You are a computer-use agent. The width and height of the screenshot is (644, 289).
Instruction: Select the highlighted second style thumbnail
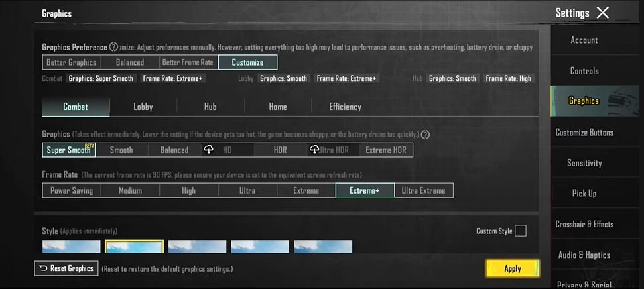point(135,247)
